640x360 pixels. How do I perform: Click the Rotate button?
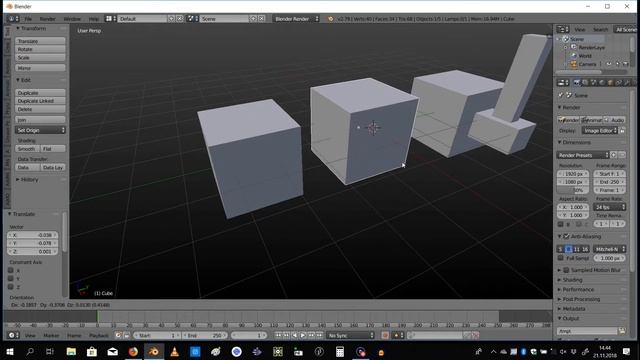point(40,49)
